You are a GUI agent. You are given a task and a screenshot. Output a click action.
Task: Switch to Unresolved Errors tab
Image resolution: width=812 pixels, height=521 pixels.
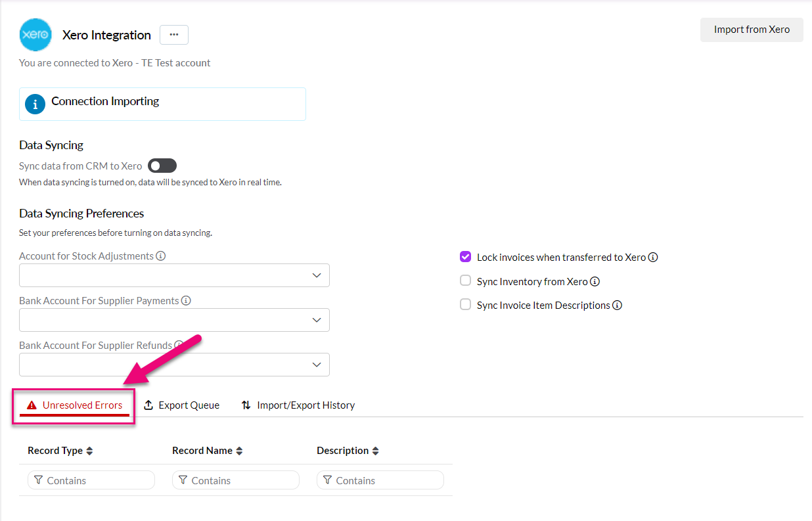coord(74,405)
